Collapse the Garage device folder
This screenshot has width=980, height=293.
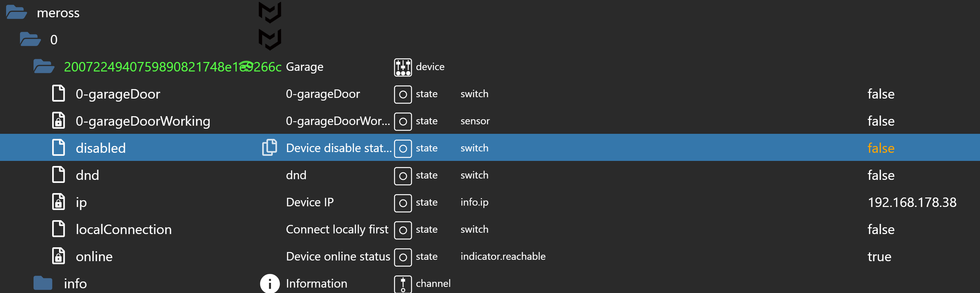pos(43,67)
